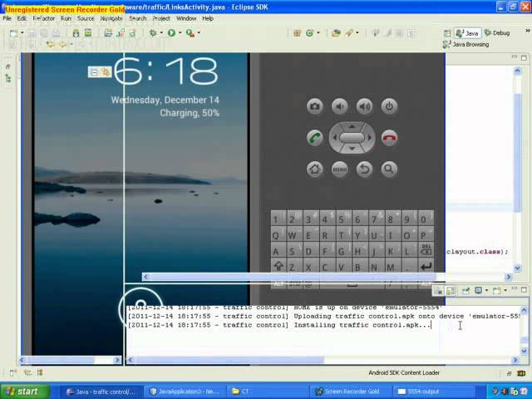Click the console horizontal scrollbar thumb

229,360
